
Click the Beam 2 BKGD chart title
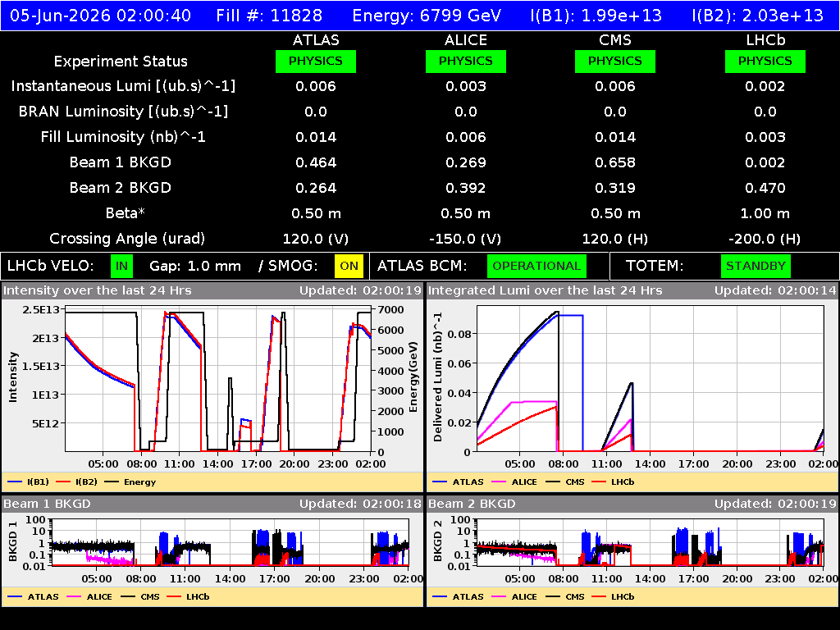472,504
